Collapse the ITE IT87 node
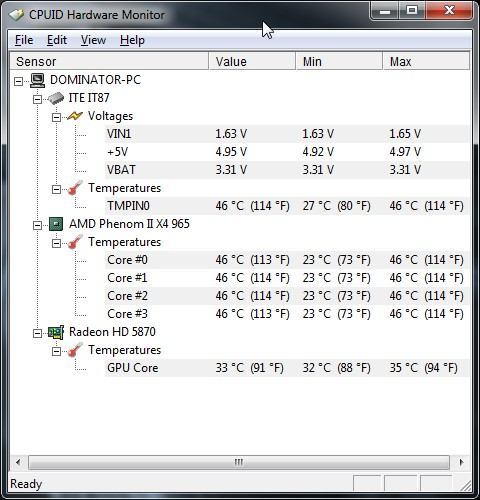 [x=38, y=99]
